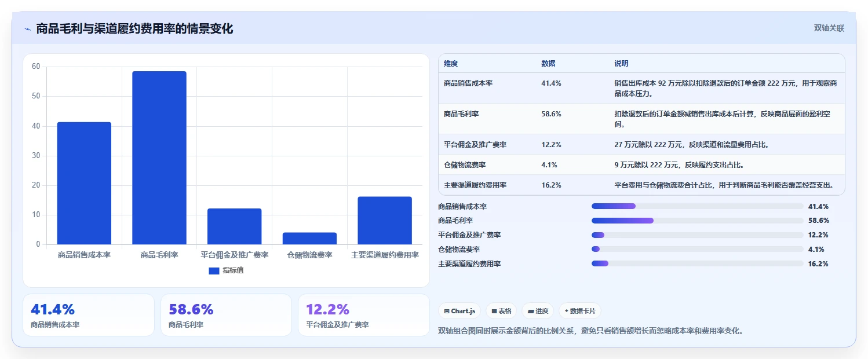
Task: Open the 12.2% 平台佣金及推广费率 KPI card
Action: tap(364, 315)
